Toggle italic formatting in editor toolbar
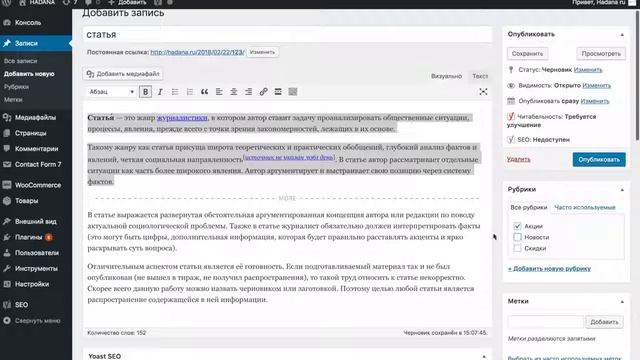This screenshot has height=360, width=640. (x=160, y=92)
